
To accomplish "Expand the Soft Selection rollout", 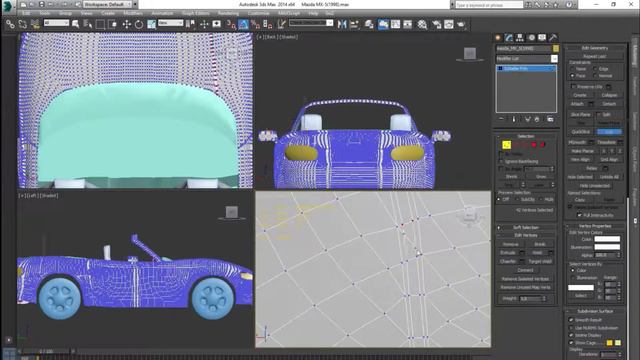I will [x=526, y=227].
